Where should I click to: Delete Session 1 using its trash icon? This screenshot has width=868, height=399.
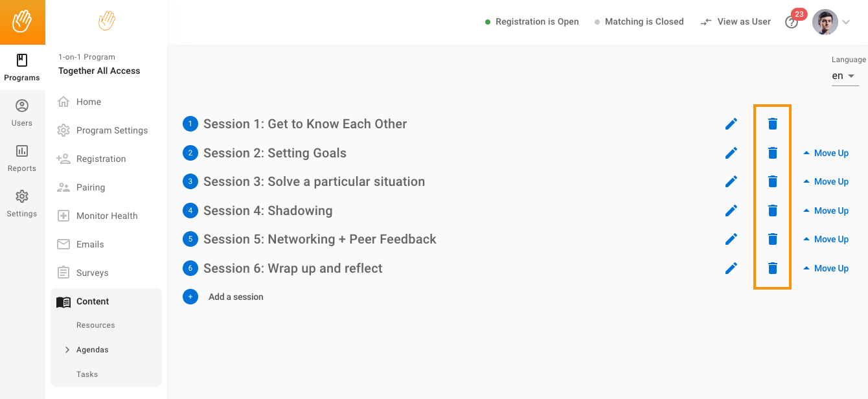click(772, 124)
